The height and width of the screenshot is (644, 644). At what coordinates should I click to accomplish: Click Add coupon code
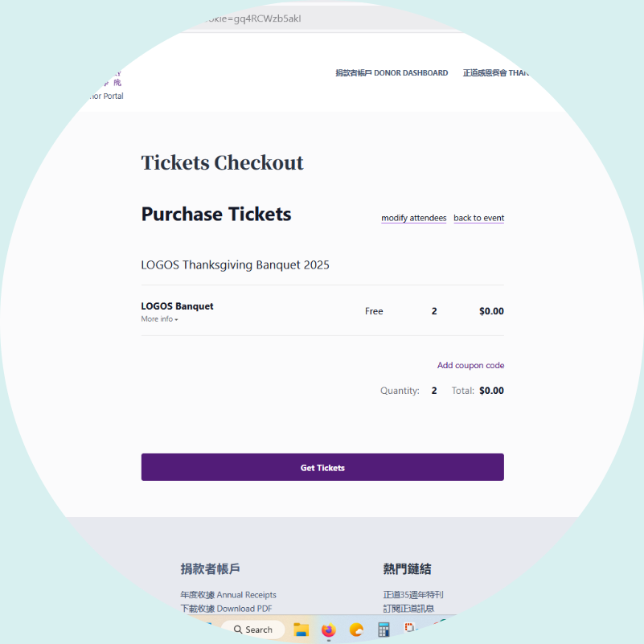click(470, 365)
